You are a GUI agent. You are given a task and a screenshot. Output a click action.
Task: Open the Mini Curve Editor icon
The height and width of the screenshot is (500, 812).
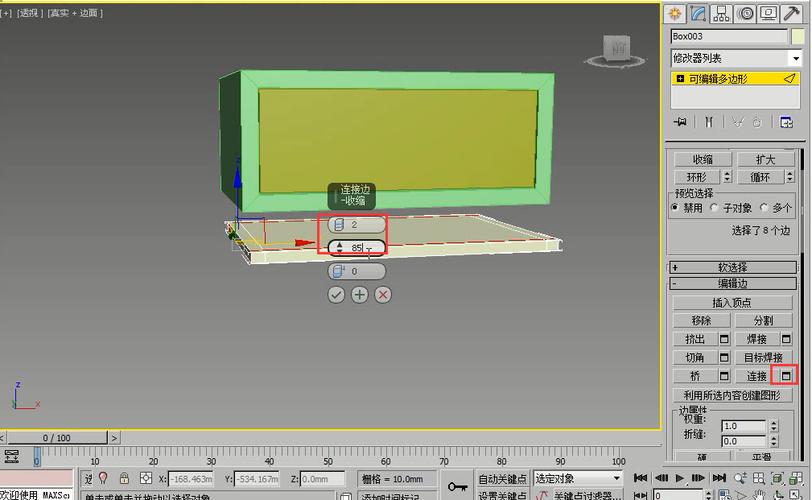point(11,457)
